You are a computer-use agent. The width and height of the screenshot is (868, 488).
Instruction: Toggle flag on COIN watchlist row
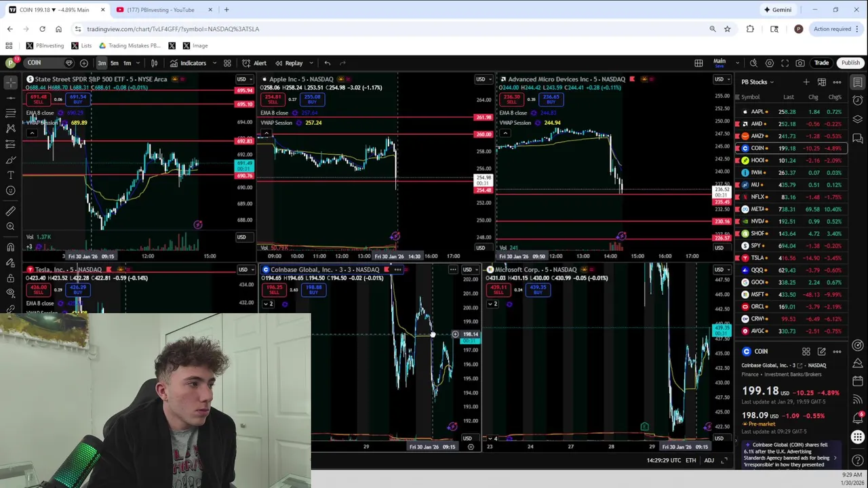(737, 148)
